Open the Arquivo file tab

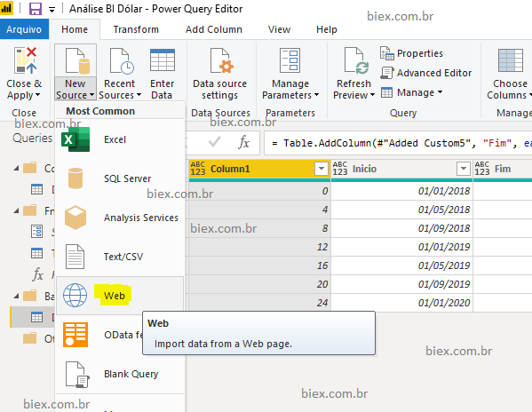tap(24, 29)
